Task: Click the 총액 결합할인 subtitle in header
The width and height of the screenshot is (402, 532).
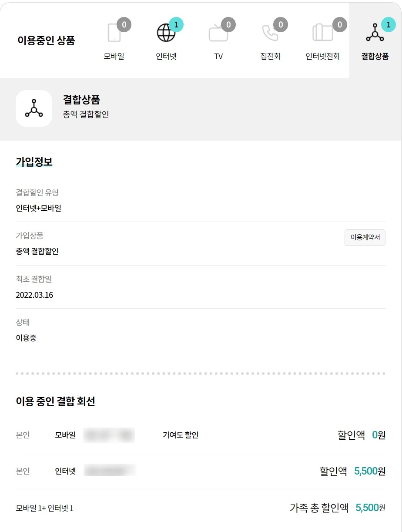Action: coord(86,114)
